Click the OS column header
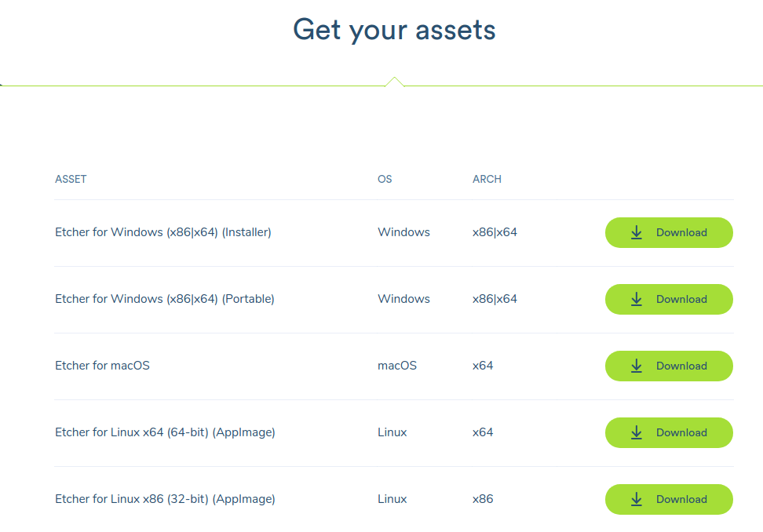 coord(385,179)
